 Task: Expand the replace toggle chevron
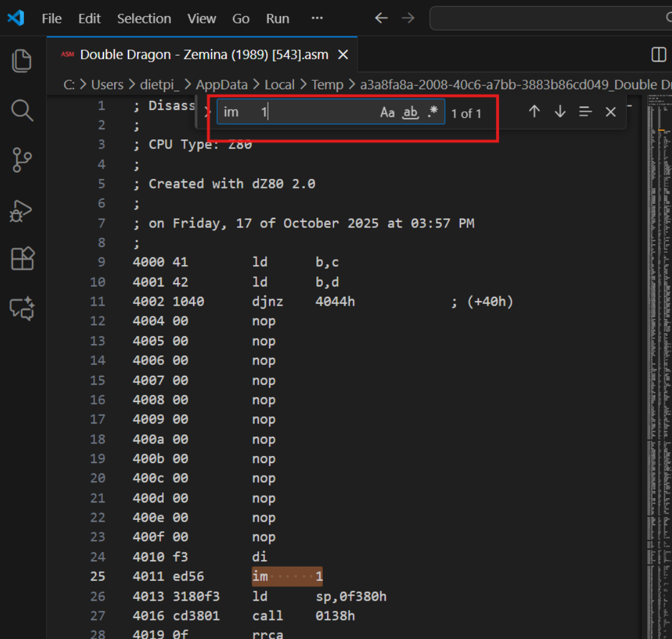click(x=207, y=112)
